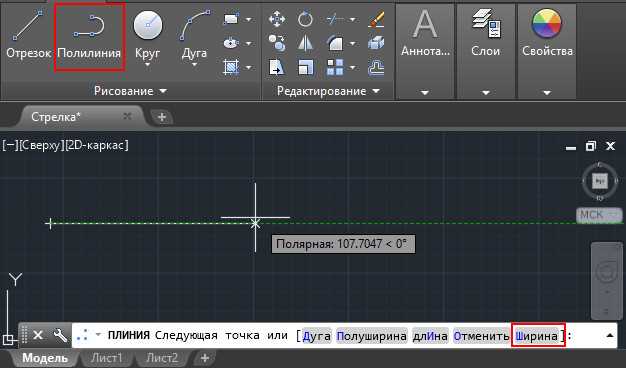Open the Слои layers panel

click(486, 34)
